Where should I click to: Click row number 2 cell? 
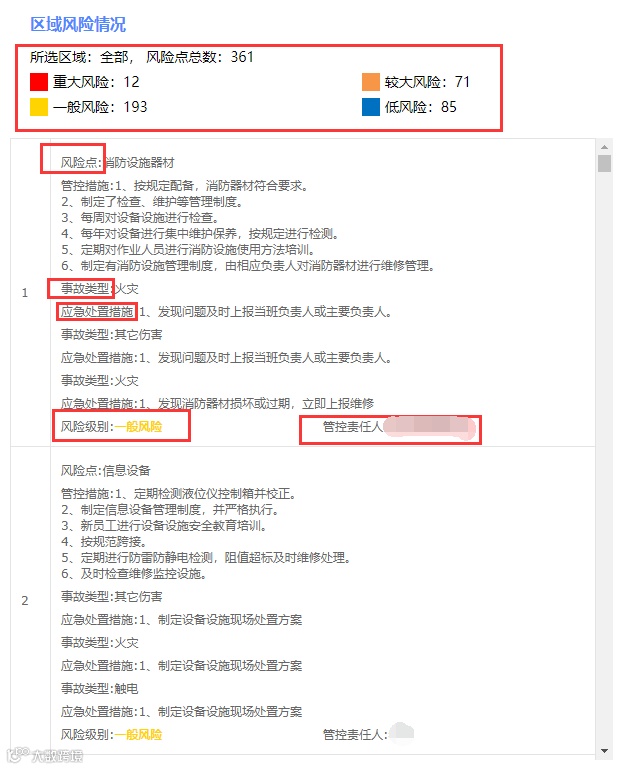pyautogui.click(x=25, y=600)
